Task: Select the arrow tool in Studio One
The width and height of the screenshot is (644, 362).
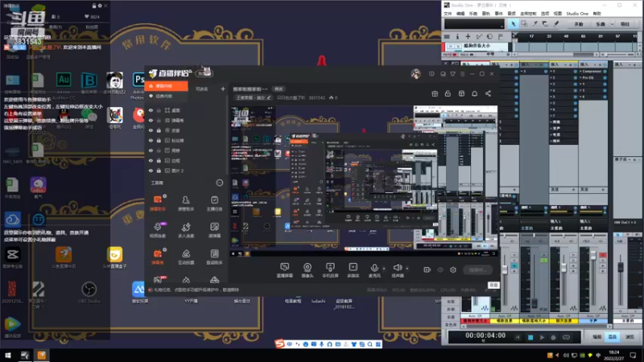Action: coord(513,24)
